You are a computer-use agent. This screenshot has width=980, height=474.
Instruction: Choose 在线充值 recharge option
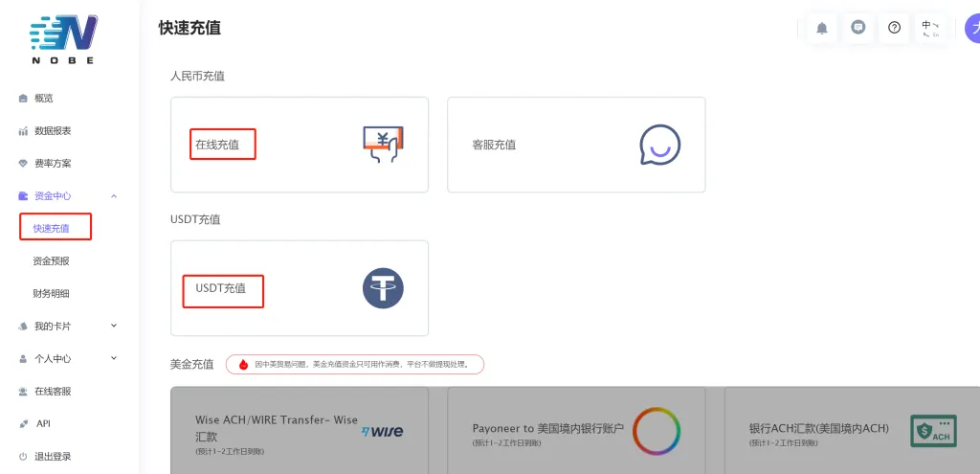coord(300,145)
